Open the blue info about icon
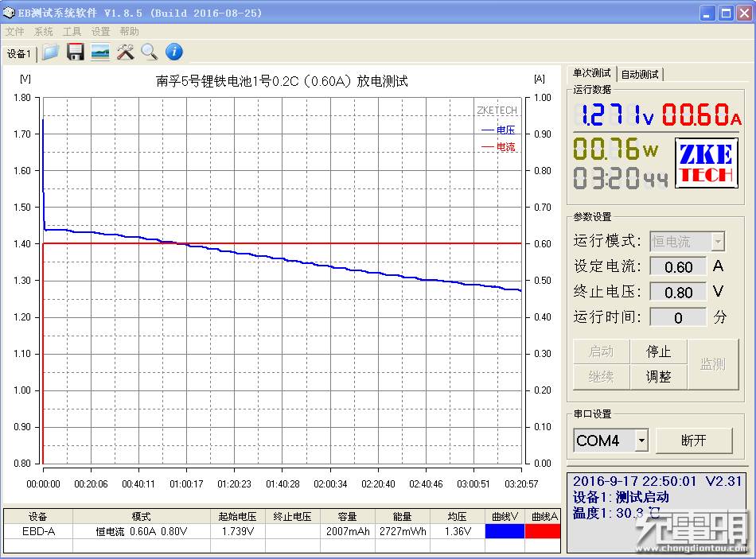 [x=174, y=52]
